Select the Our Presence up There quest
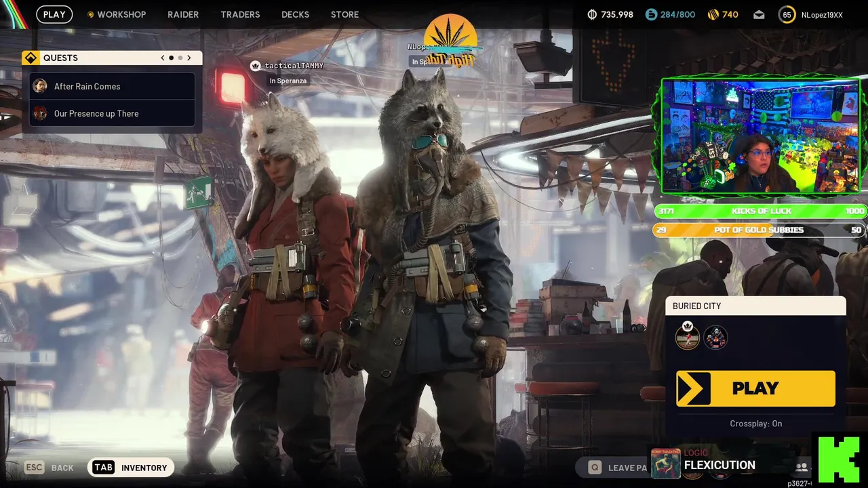The height and width of the screenshot is (488, 868). coord(113,113)
